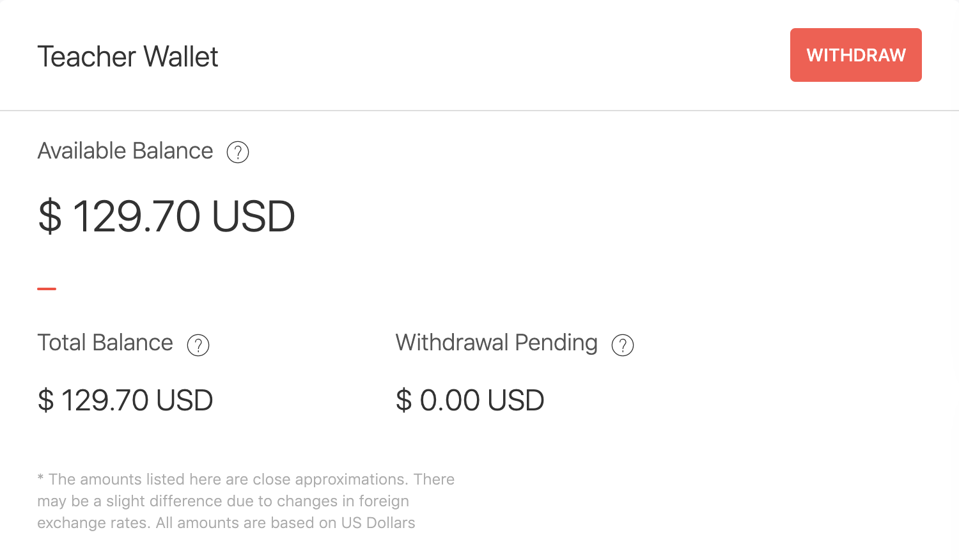Open the Withdrawal Pending help icon
Viewport: 959px width, 560px height.
point(623,345)
